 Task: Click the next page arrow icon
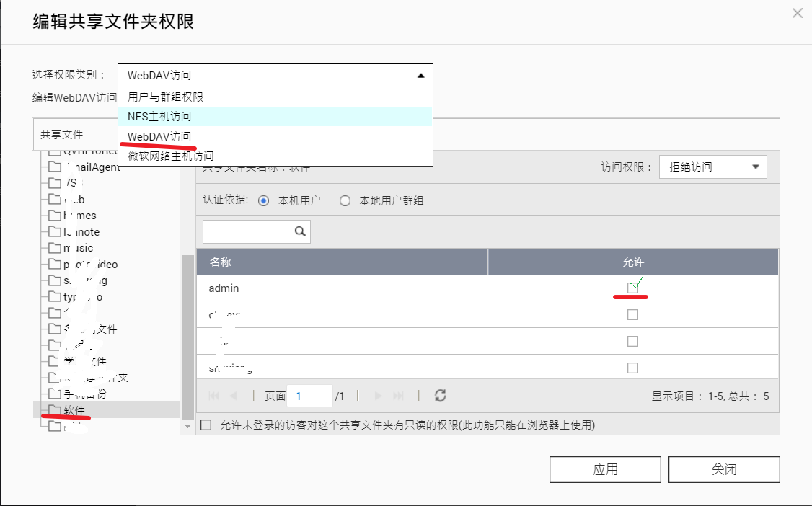click(378, 395)
